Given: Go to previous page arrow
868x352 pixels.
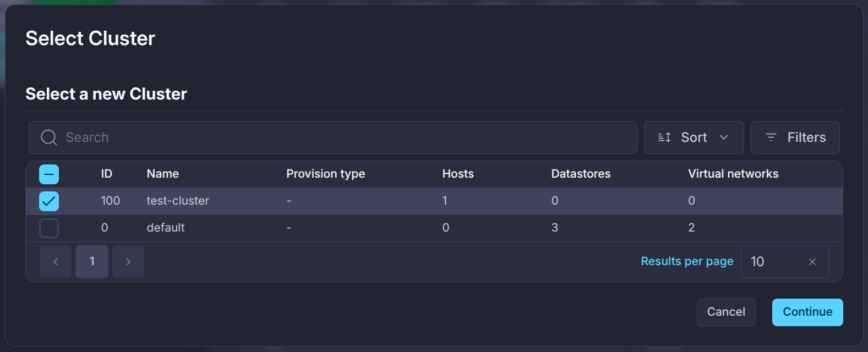Looking at the screenshot, I should click(x=56, y=262).
